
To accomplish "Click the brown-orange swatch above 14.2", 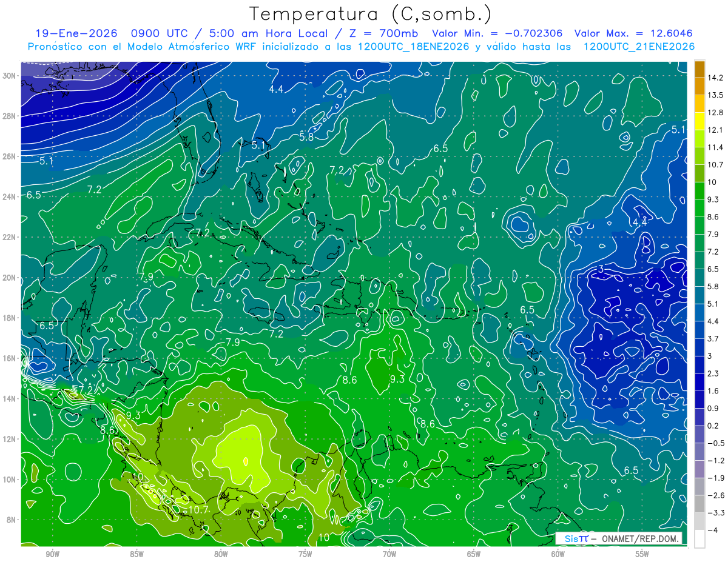I will pyautogui.click(x=699, y=69).
